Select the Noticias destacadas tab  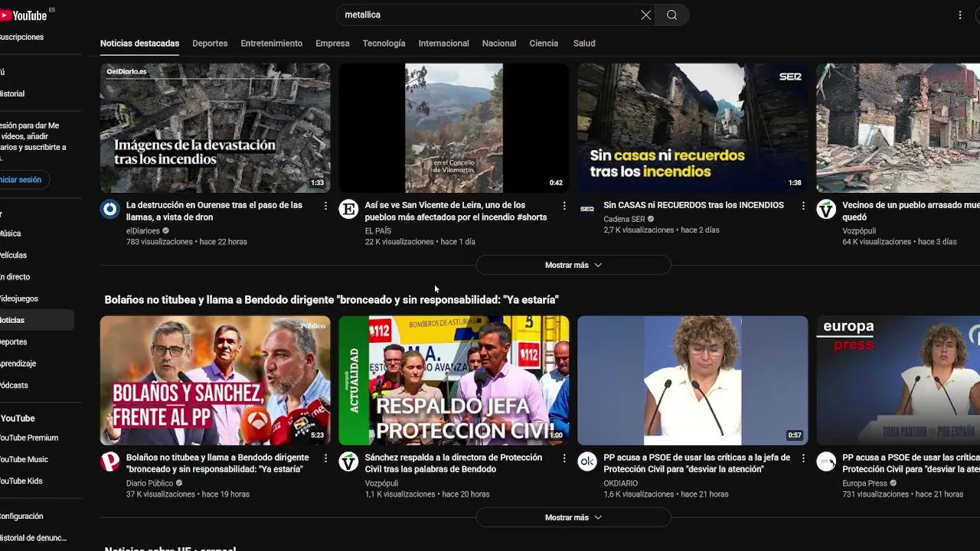coord(139,44)
